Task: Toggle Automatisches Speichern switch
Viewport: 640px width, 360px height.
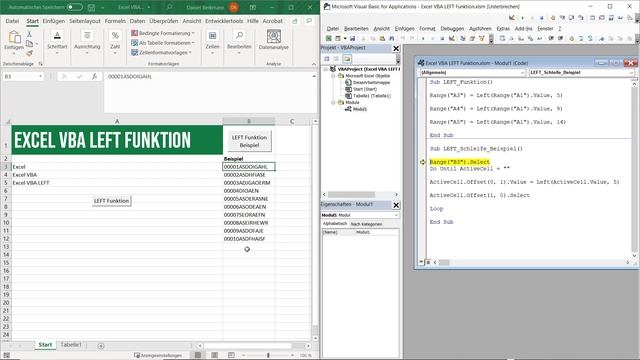Action: pos(75,7)
